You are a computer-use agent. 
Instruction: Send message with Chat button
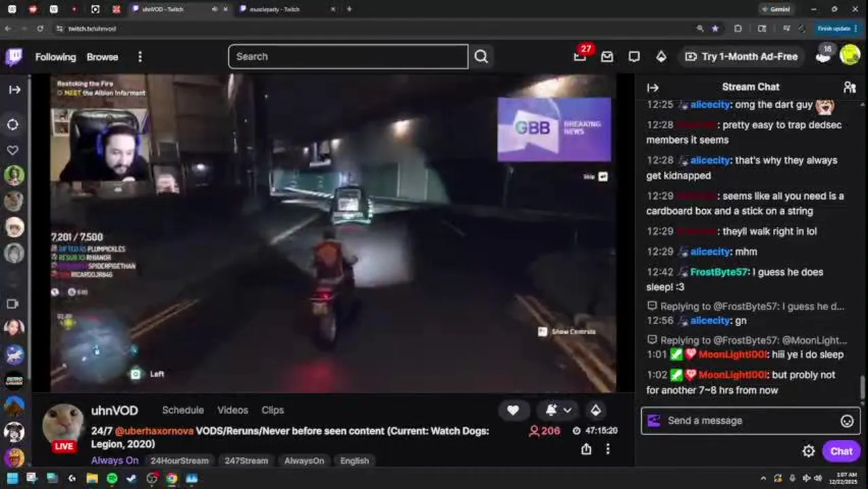(841, 451)
